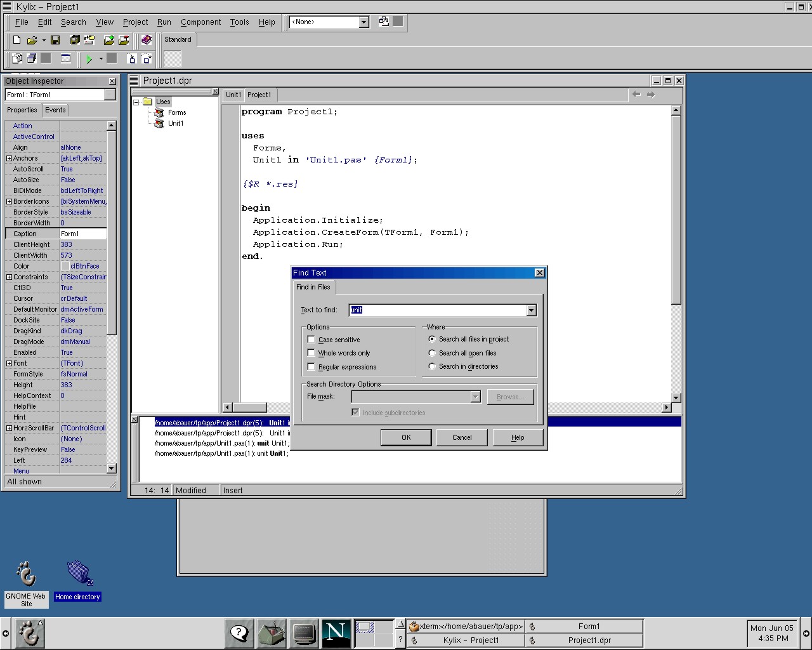Open the Help contents book icon
Screen dimensions: 812x650
coord(147,40)
